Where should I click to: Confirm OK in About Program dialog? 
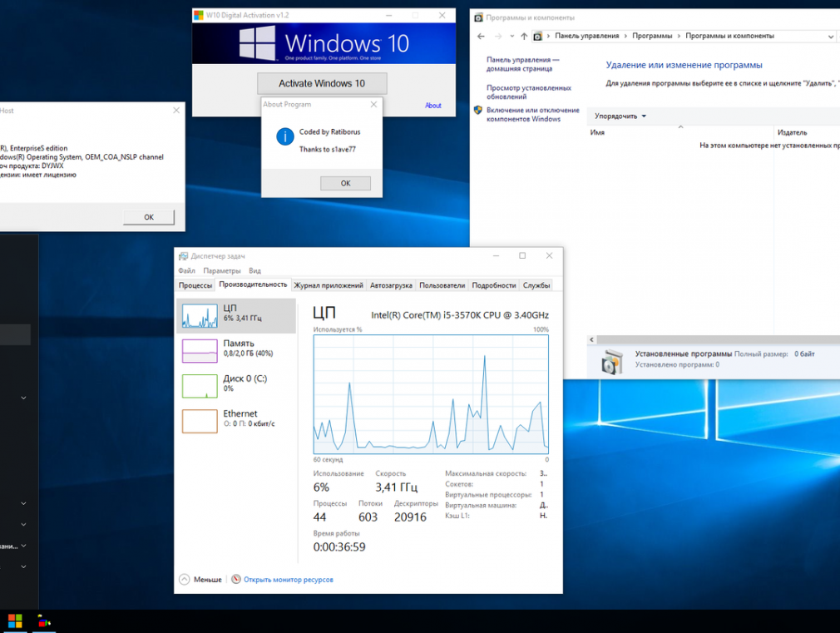click(345, 183)
